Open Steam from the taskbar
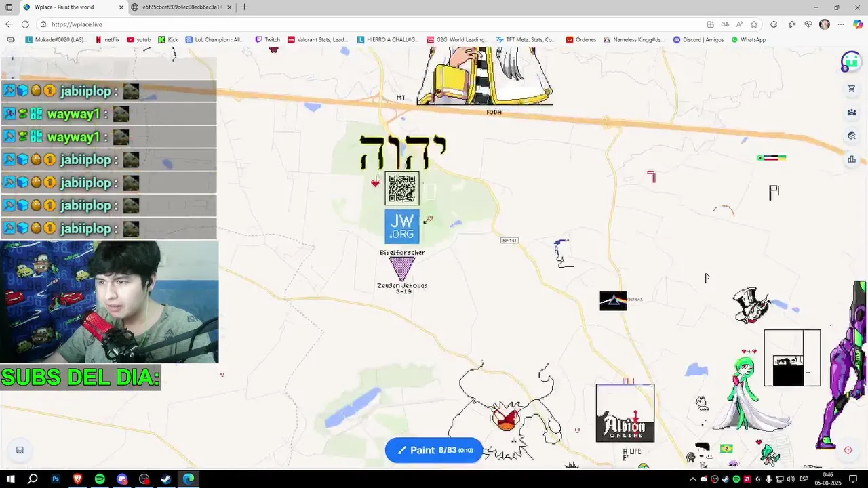The height and width of the screenshot is (488, 868). point(166,479)
